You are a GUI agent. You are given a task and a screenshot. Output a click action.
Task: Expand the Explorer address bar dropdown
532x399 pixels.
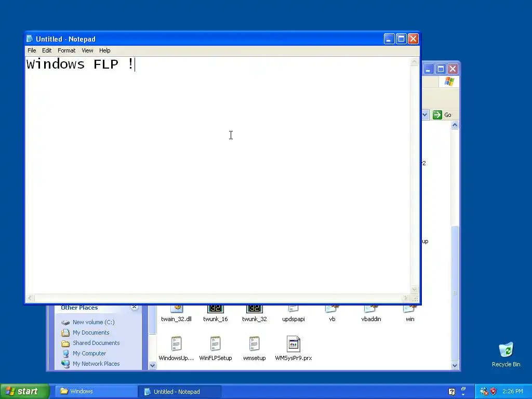point(425,115)
